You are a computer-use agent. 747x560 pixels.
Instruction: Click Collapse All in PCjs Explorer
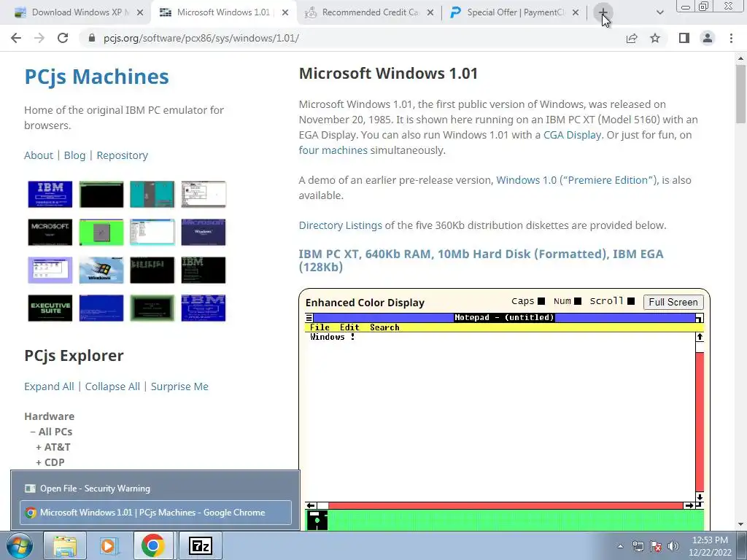(112, 386)
